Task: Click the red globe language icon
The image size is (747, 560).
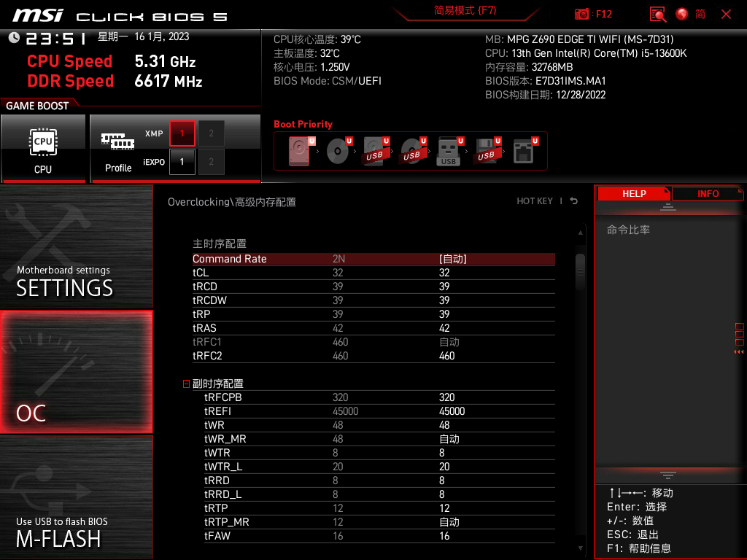Action: tap(682, 14)
